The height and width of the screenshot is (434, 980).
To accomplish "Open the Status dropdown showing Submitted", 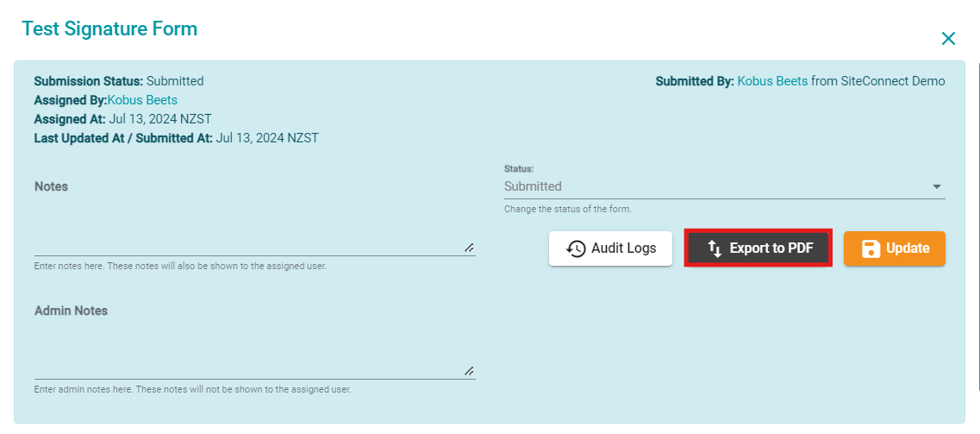I will tap(724, 186).
